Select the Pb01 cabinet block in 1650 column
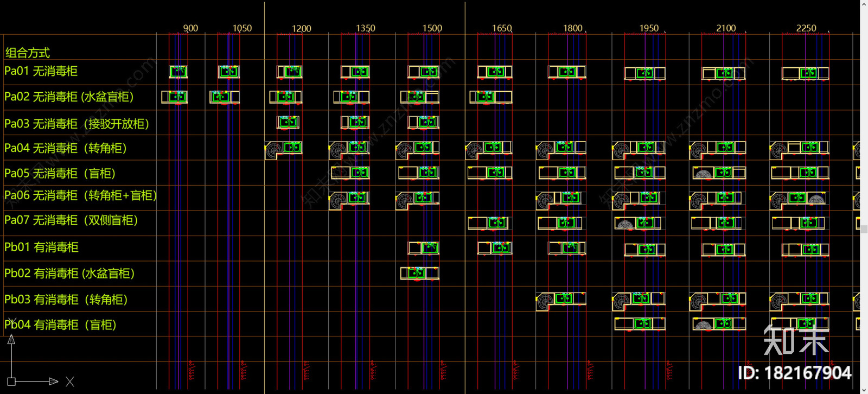This screenshot has height=394, width=868. tap(495, 248)
